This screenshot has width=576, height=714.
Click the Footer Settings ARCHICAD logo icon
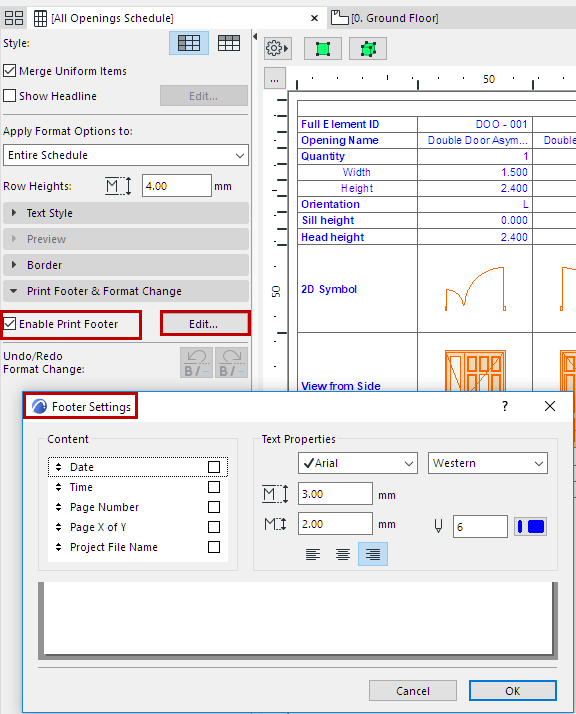tap(39, 406)
